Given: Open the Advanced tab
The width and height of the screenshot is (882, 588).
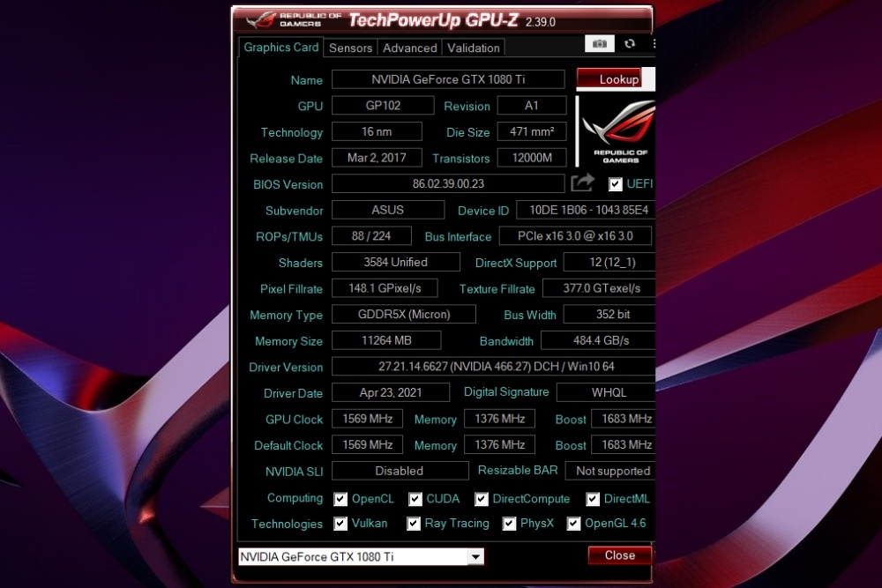Looking at the screenshot, I should point(409,48).
